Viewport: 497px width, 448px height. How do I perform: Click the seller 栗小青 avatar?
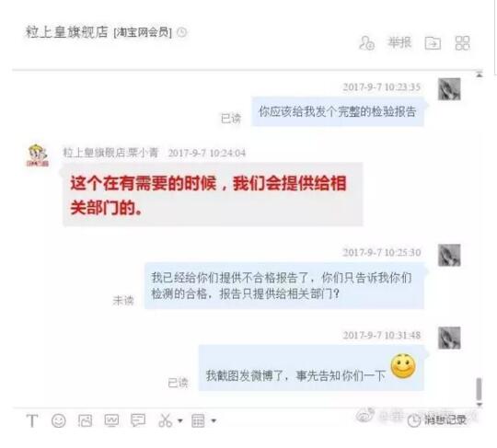[x=38, y=155]
